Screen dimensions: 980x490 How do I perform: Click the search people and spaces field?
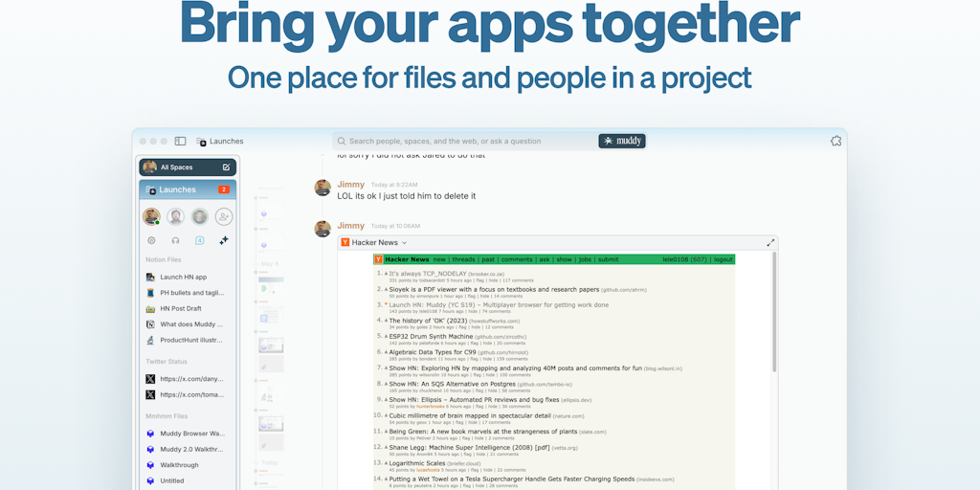(459, 141)
